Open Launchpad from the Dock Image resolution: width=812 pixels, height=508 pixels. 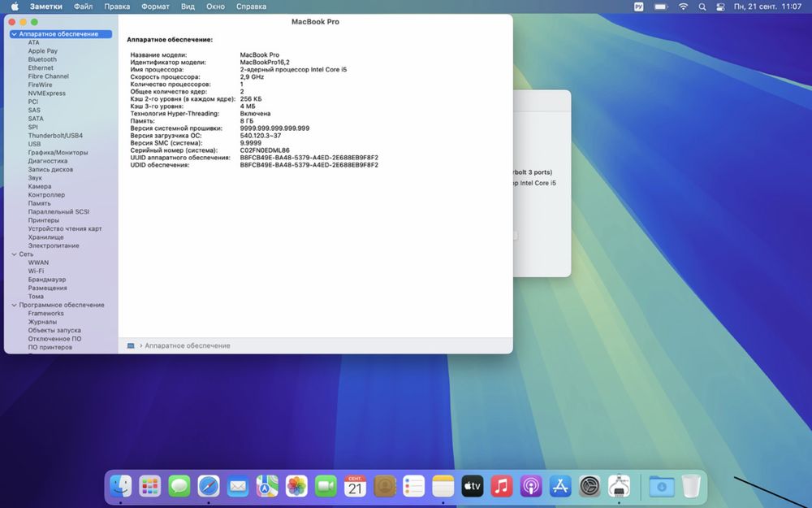149,486
